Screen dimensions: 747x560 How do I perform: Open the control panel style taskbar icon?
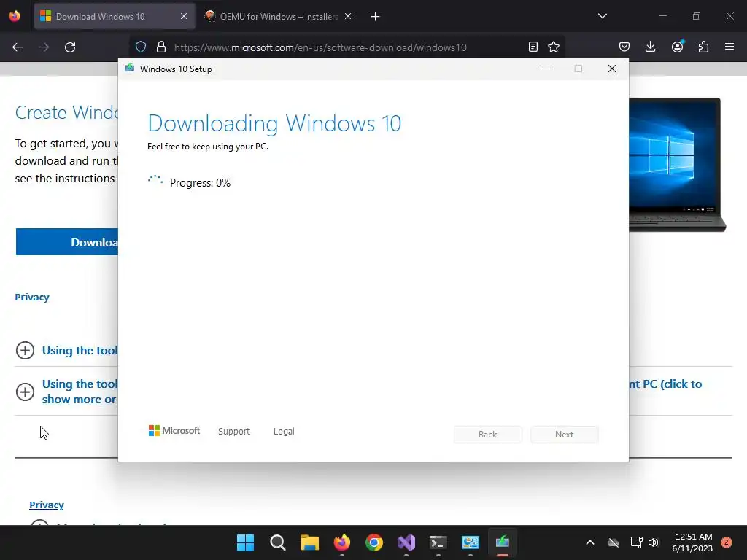pyautogui.click(x=471, y=542)
